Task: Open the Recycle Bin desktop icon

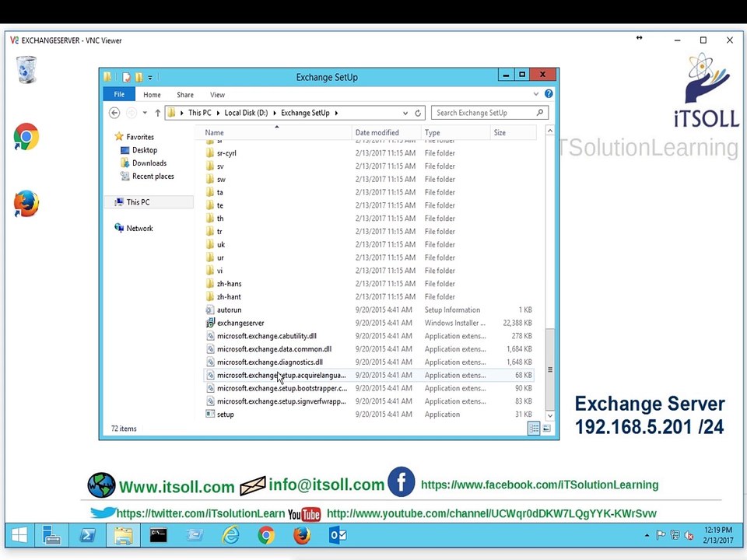Action: [x=26, y=69]
